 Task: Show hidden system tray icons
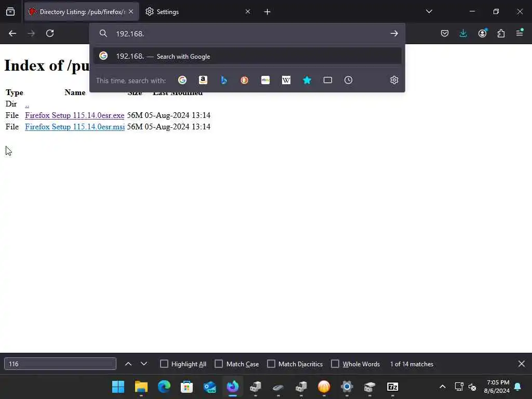tap(443, 387)
